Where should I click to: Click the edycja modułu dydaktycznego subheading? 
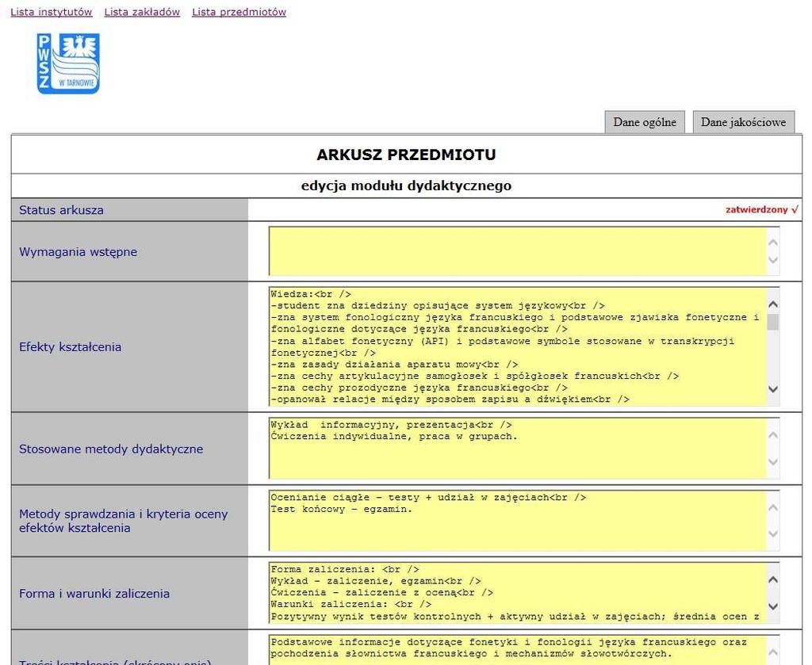click(x=406, y=185)
